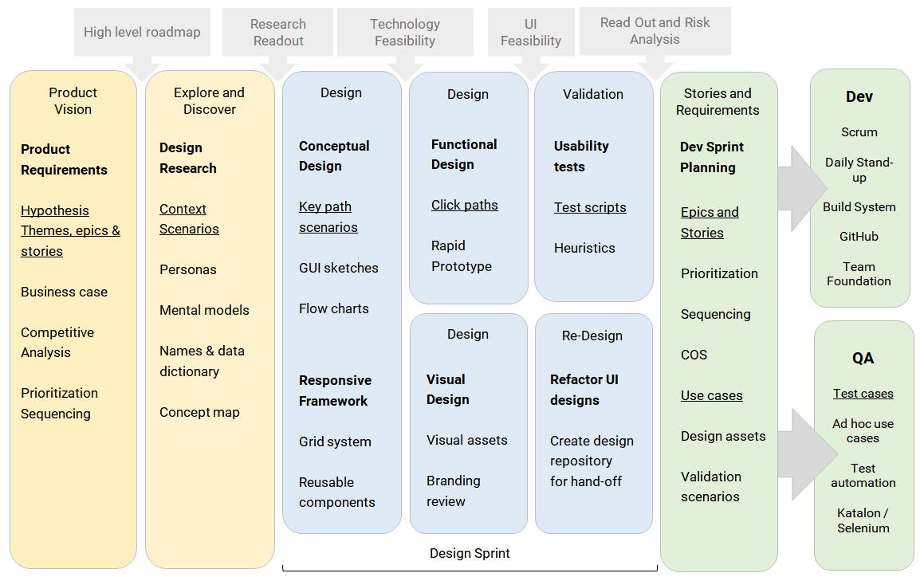Open the Key path scenarios link
This screenshot has width=924, height=577.
(328, 217)
